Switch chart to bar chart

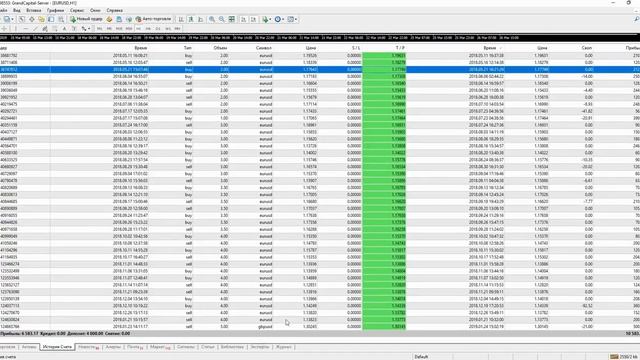click(181, 19)
